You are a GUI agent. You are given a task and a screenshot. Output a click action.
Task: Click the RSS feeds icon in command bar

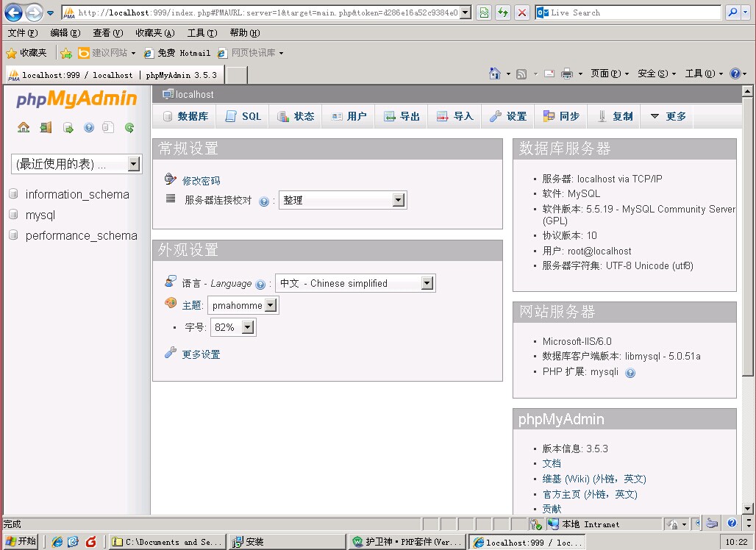tap(521, 74)
